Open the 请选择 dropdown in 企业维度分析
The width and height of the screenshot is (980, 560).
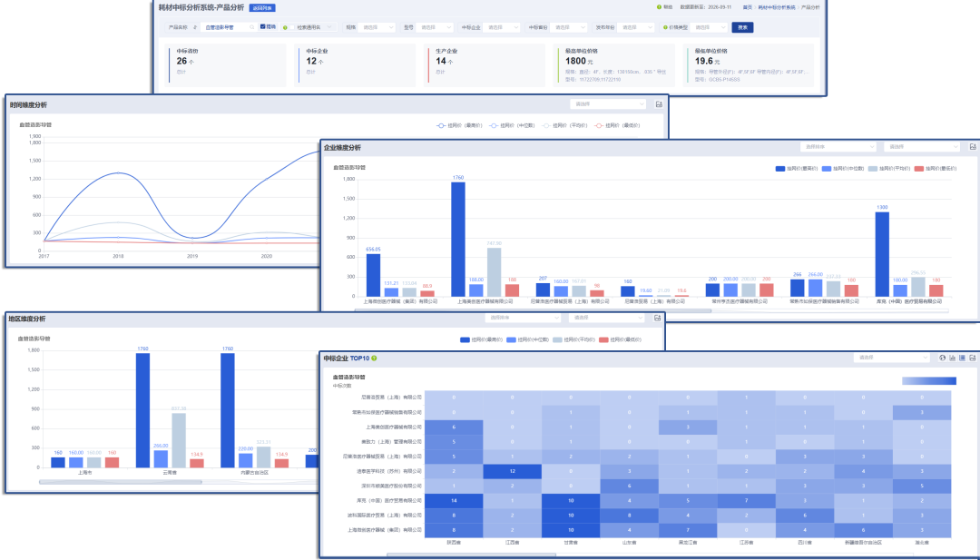921,147
